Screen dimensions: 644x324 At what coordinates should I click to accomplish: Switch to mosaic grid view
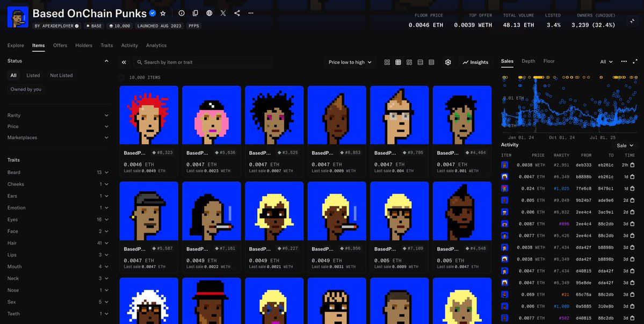pos(409,62)
